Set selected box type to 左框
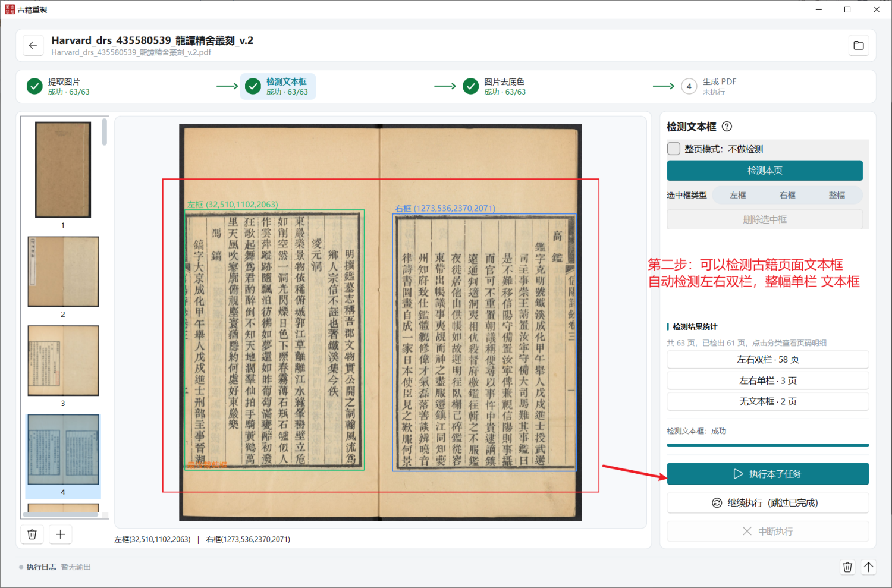The width and height of the screenshot is (892, 588). pos(738,195)
